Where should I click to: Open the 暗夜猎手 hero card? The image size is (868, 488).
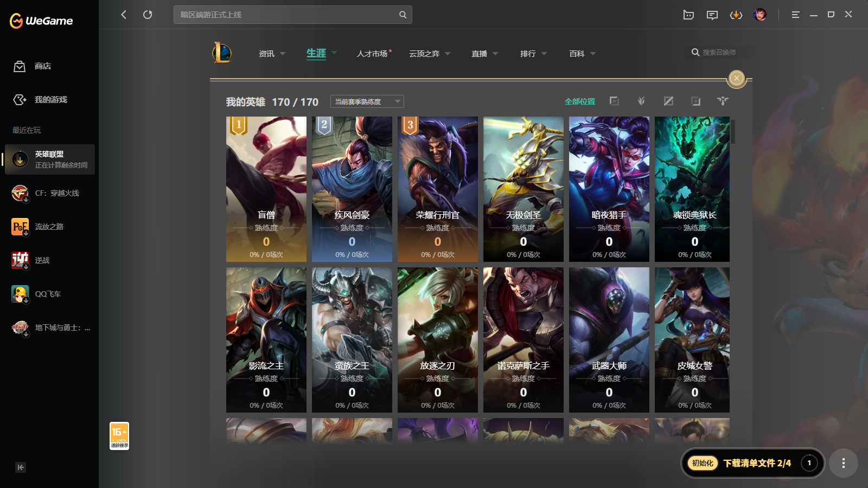click(x=609, y=189)
